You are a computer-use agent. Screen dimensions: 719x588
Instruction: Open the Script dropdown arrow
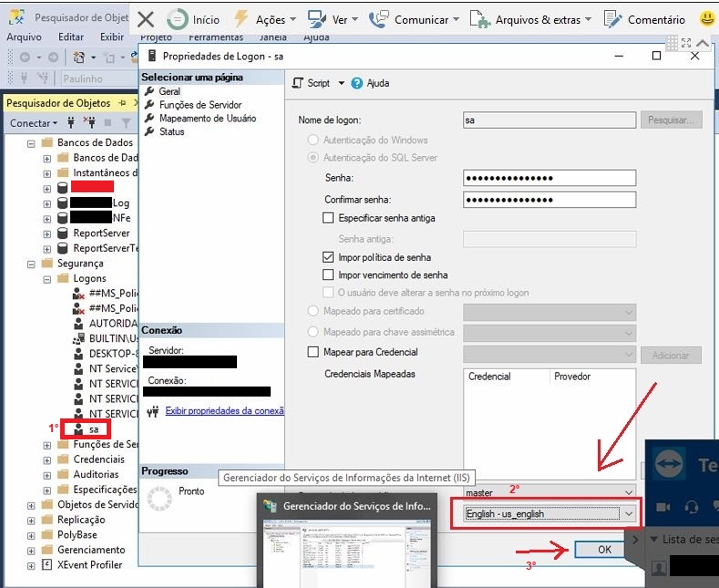click(341, 83)
